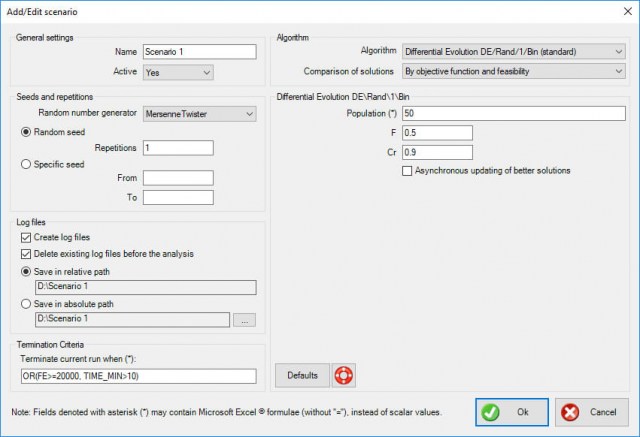The width and height of the screenshot is (640, 437).
Task: Check Asynchronous updating of better solutions
Action: [407, 171]
